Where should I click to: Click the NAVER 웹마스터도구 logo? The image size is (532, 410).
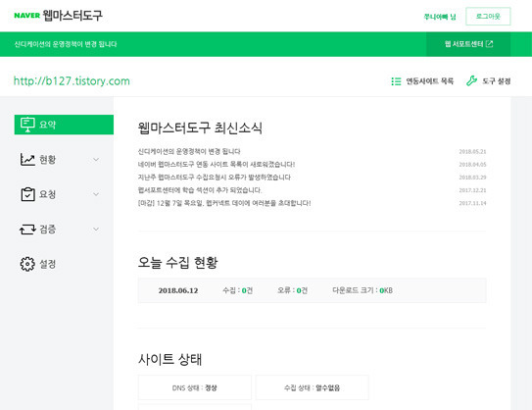(x=58, y=16)
